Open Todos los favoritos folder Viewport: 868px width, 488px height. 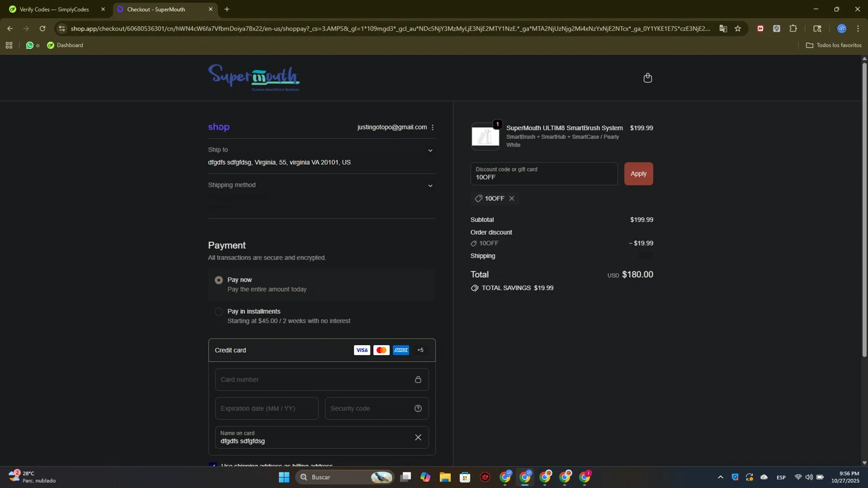click(834, 45)
